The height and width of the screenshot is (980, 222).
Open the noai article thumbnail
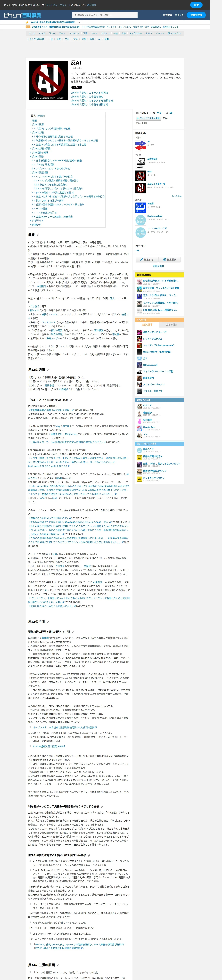[x=140, y=175]
